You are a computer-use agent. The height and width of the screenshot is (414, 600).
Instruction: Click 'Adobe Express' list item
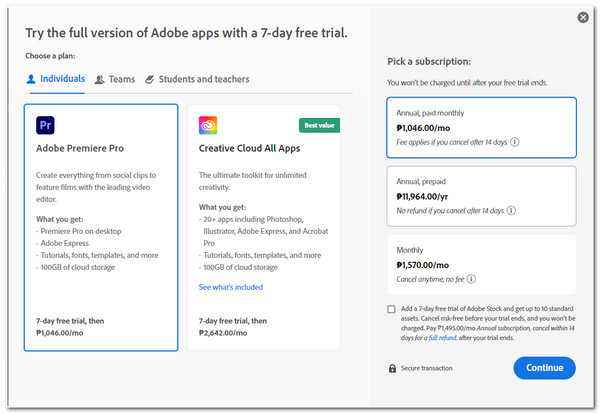coord(65,243)
